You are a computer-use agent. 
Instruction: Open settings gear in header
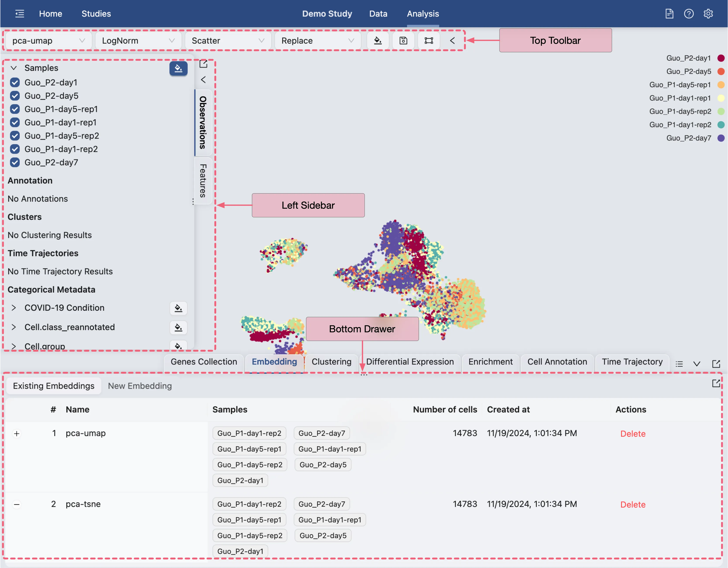(708, 14)
